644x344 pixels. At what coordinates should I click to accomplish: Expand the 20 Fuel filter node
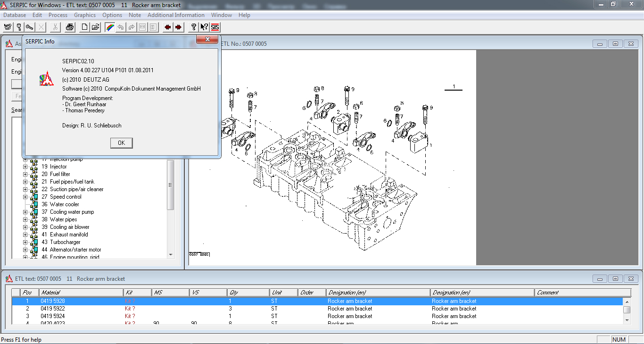[x=25, y=174]
